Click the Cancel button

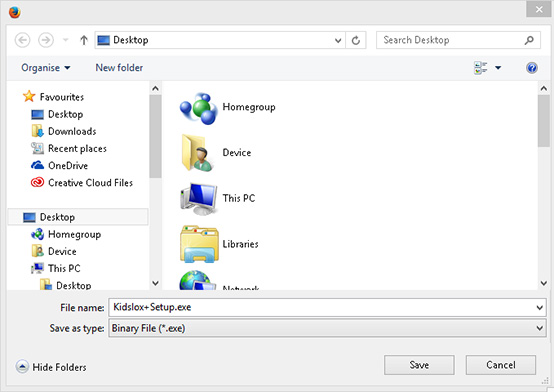[501, 365]
